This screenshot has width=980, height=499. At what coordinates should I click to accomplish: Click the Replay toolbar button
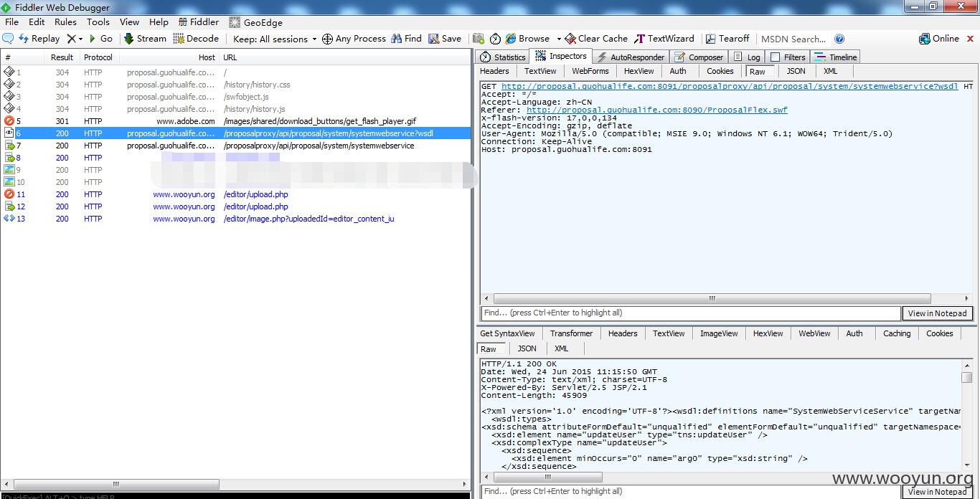coord(39,39)
